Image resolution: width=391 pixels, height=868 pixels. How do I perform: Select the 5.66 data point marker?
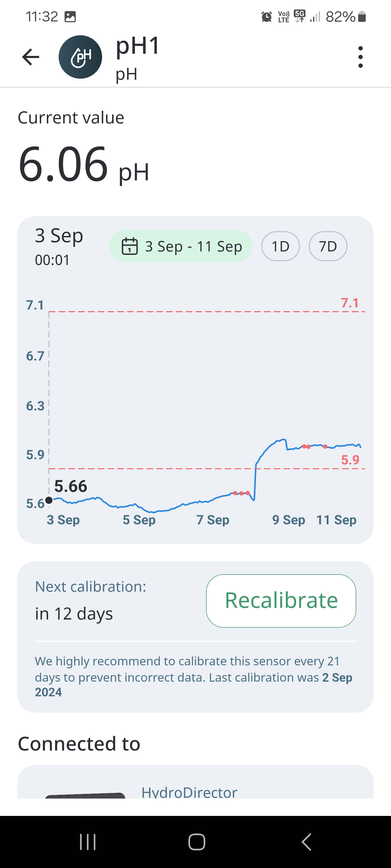tap(49, 500)
